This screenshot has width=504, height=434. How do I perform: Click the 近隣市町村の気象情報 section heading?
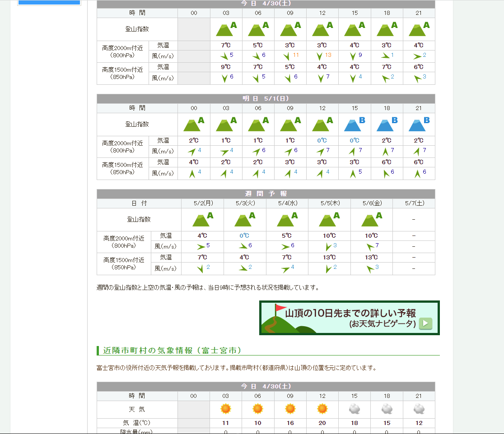coord(173,351)
